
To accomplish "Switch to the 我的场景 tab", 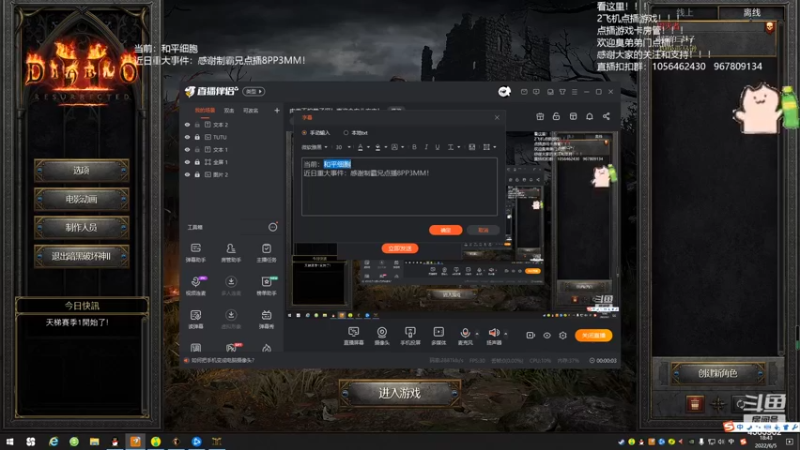I will pyautogui.click(x=205, y=110).
